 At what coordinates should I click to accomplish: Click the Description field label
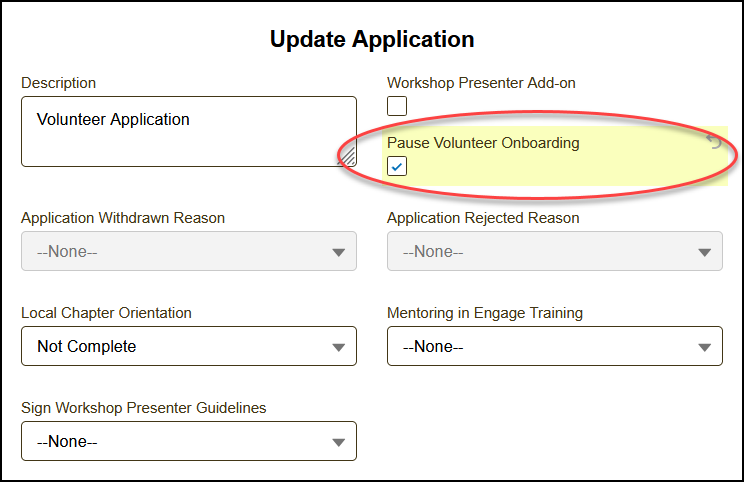pyautogui.click(x=59, y=83)
